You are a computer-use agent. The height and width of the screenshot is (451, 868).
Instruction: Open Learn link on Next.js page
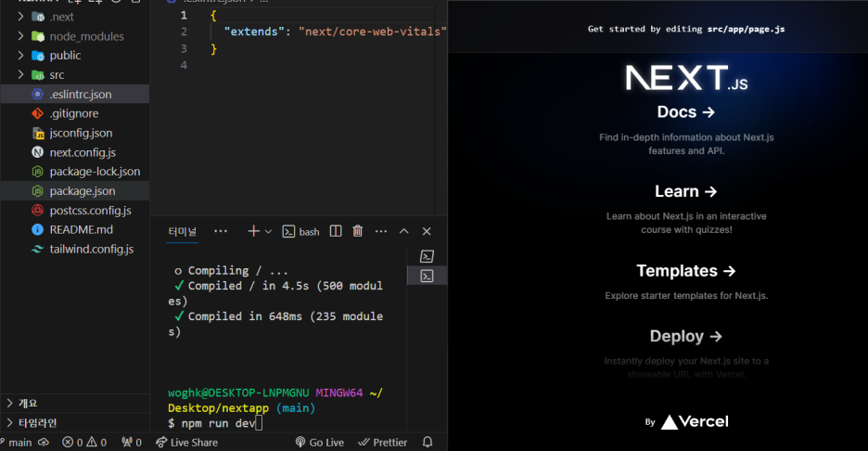686,191
